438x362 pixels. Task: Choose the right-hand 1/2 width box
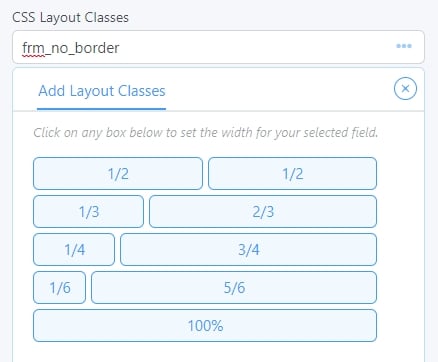293,174
